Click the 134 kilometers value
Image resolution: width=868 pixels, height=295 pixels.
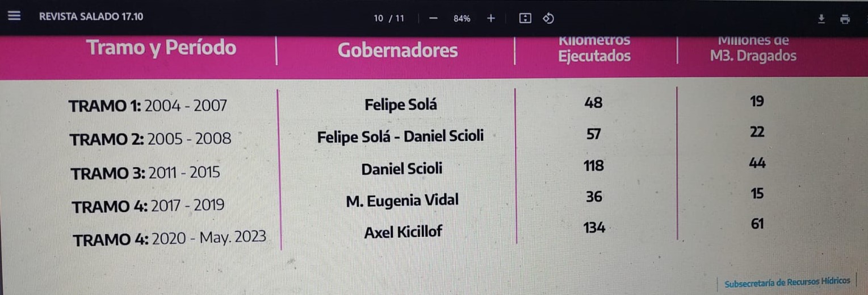coord(594,228)
